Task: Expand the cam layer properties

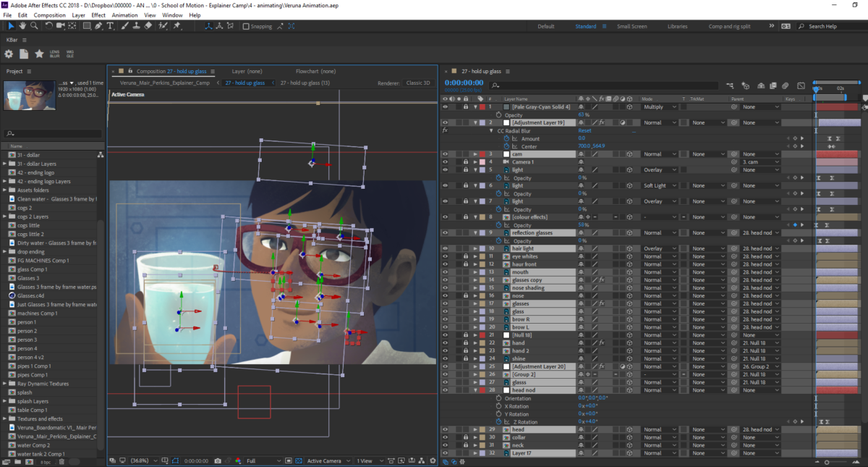Action: [x=475, y=154]
